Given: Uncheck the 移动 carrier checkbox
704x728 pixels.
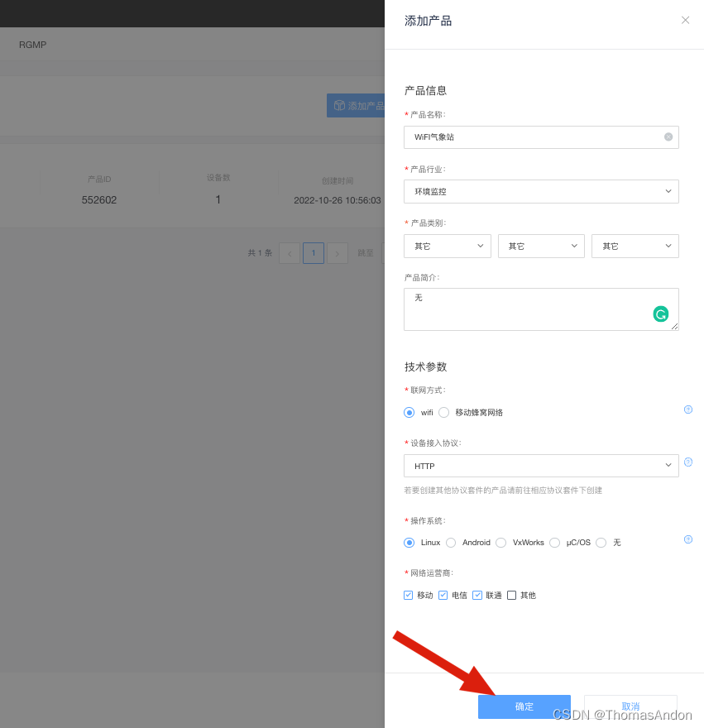Looking at the screenshot, I should (408, 595).
